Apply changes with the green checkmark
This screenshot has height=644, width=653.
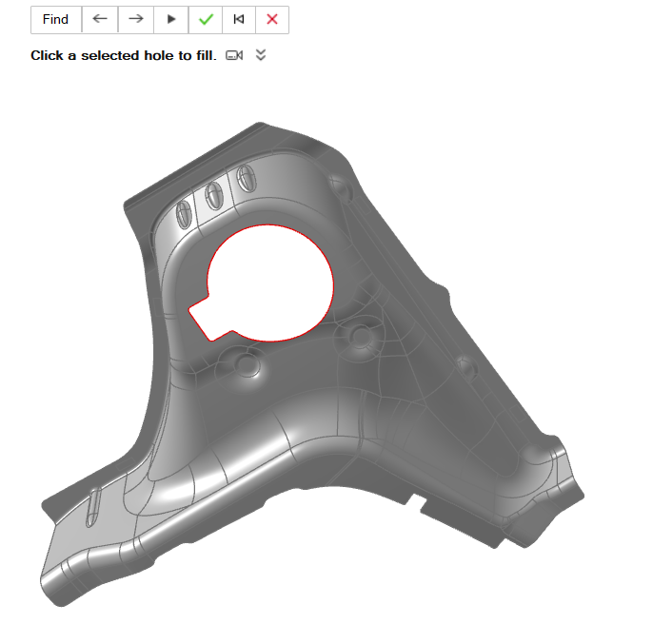(205, 20)
